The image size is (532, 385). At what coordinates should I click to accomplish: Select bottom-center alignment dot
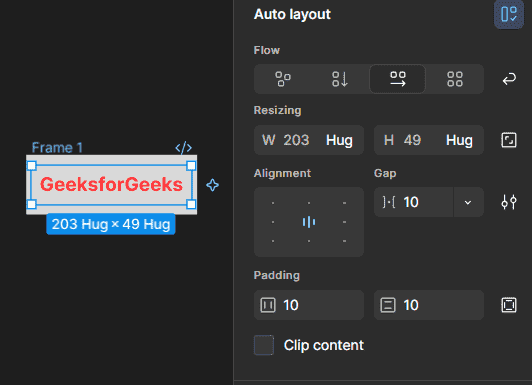(x=309, y=241)
